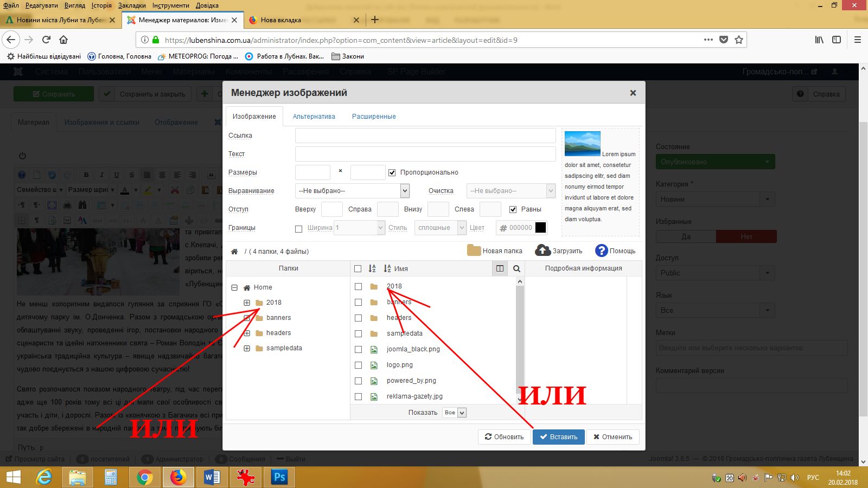Viewport: 868px width, 488px height.
Task: Sort files by type icon
Action: point(372,268)
